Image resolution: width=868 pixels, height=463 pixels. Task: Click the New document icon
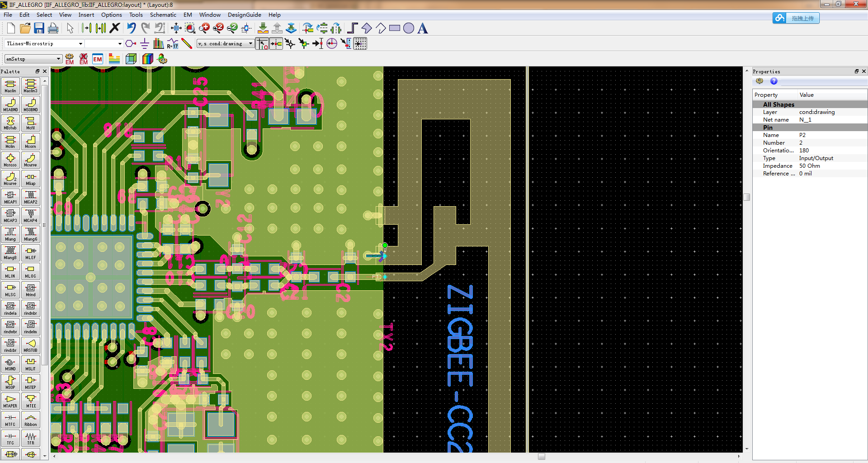[x=11, y=28]
